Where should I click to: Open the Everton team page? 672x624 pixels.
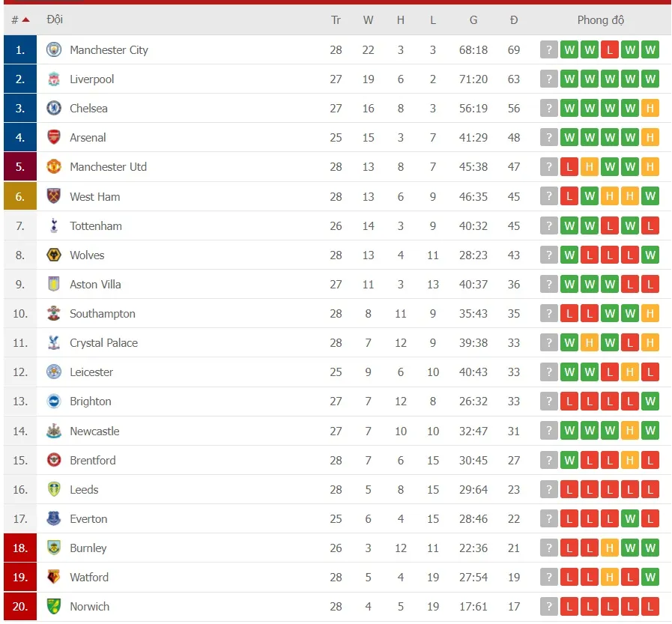pos(88,518)
